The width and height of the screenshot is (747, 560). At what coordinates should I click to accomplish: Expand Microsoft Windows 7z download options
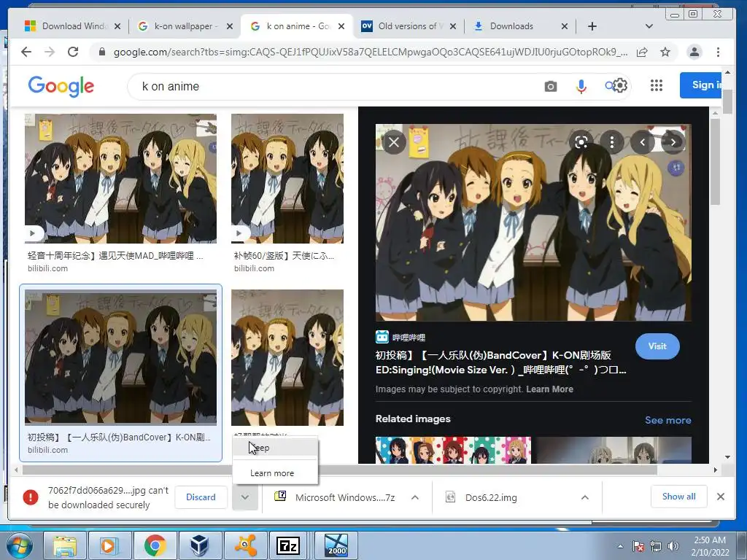[x=415, y=497]
